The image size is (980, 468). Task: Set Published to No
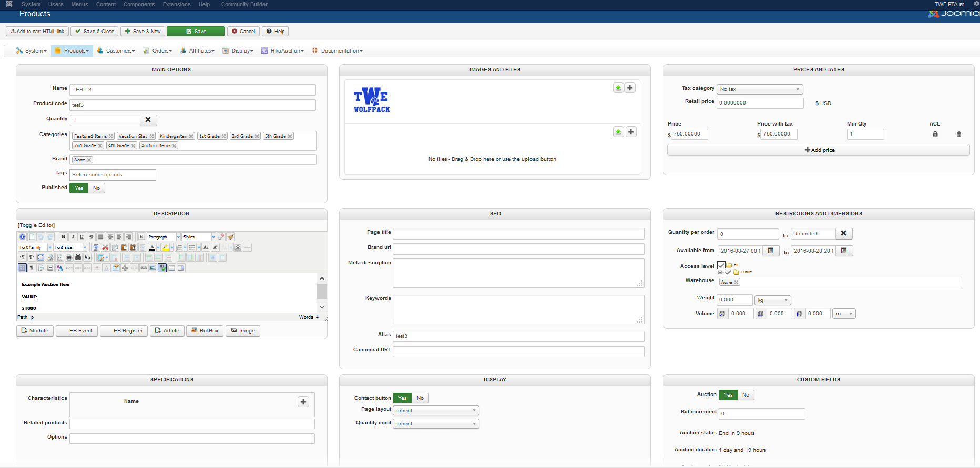(x=96, y=188)
